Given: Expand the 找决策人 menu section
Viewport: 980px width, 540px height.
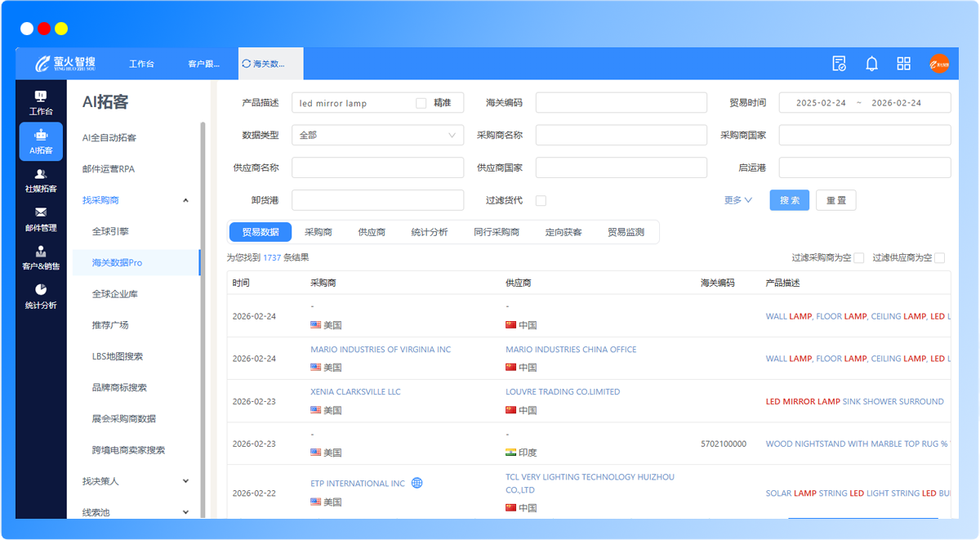Looking at the screenshot, I should pos(136,481).
